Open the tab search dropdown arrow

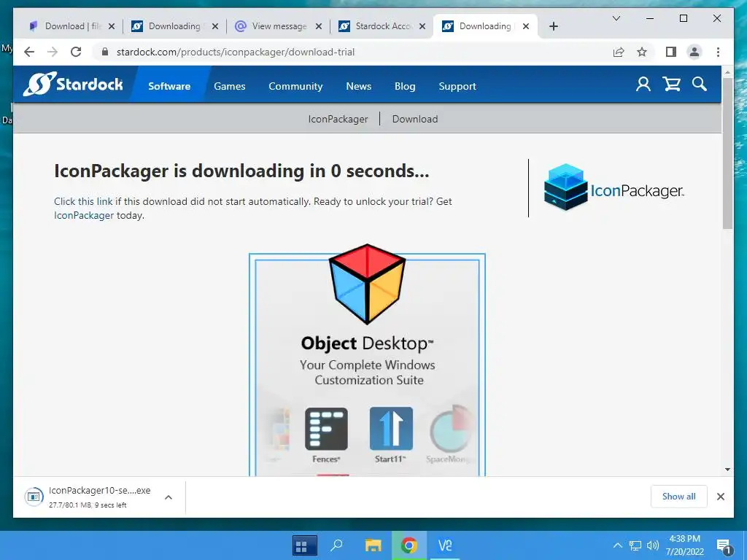tap(616, 18)
